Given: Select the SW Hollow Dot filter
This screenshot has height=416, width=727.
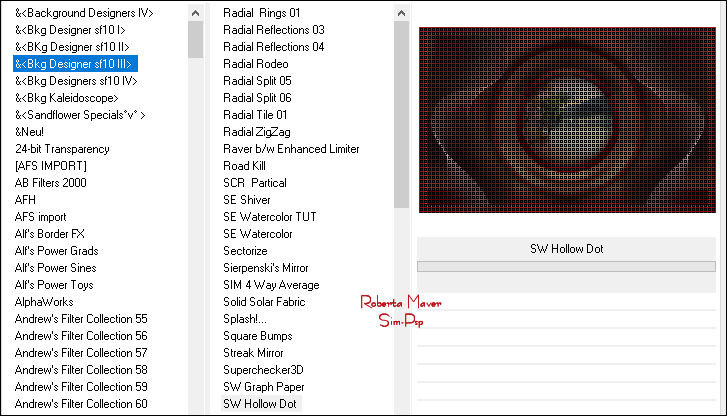Looking at the screenshot, I should (x=259, y=404).
